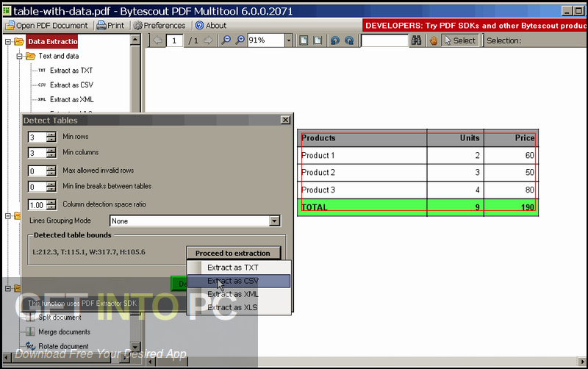This screenshot has width=588, height=369.
Task: Select Rotate document in the tree
Action: click(x=63, y=346)
